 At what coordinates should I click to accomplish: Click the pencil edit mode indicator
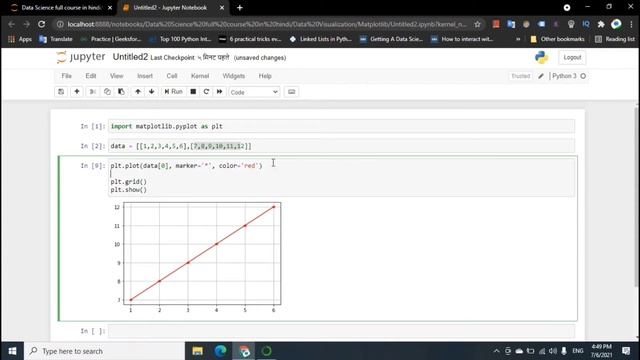541,76
